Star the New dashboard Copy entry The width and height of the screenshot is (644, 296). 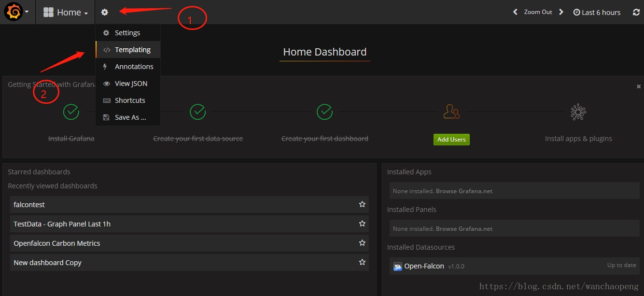coord(362,262)
